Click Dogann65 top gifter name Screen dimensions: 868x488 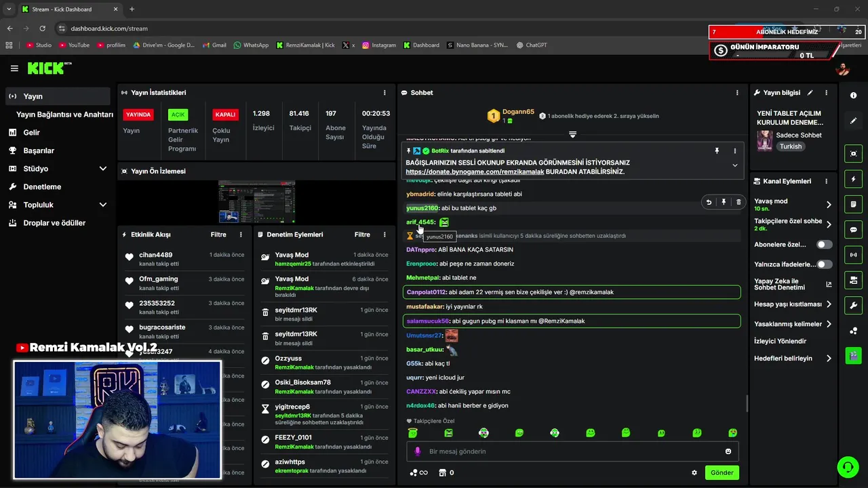[519, 112]
